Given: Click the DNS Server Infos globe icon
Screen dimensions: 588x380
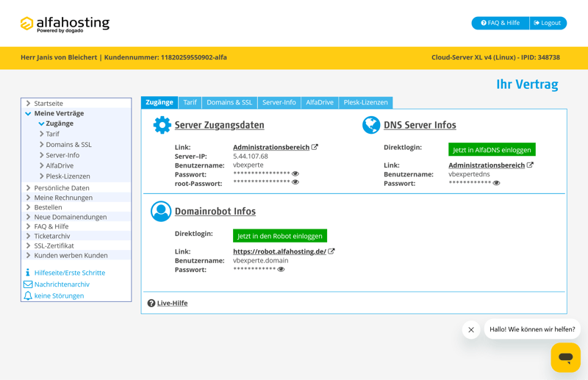Looking at the screenshot, I should click(371, 125).
